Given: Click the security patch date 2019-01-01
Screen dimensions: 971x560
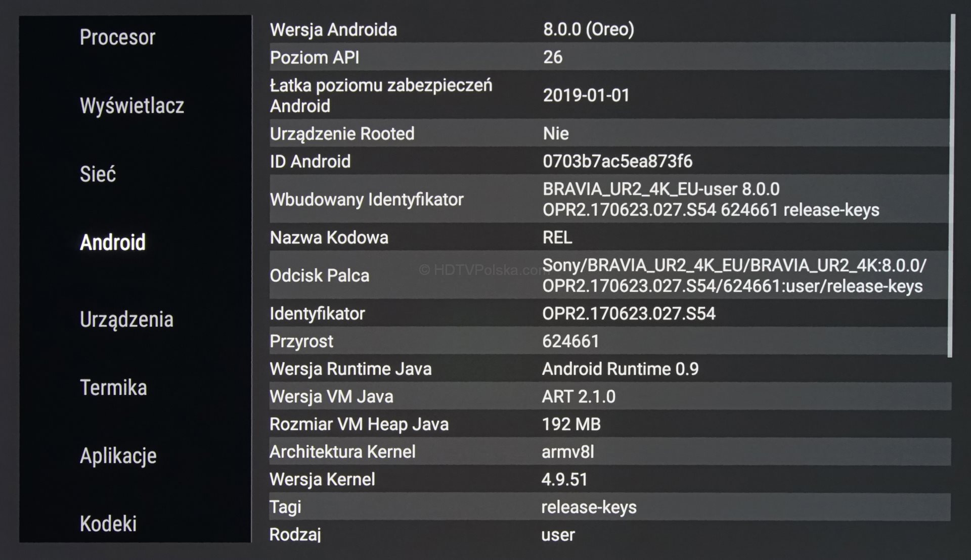Looking at the screenshot, I should tap(586, 96).
